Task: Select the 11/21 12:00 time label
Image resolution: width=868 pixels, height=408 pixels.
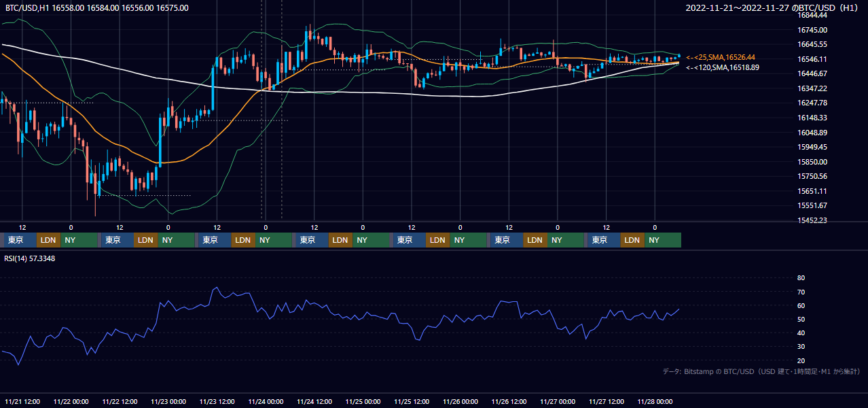Action: 22,401
